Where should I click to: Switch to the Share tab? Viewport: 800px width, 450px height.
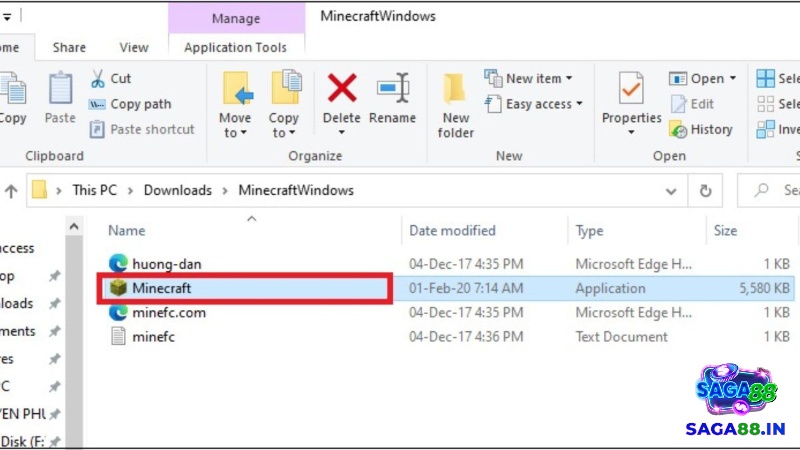[69, 47]
